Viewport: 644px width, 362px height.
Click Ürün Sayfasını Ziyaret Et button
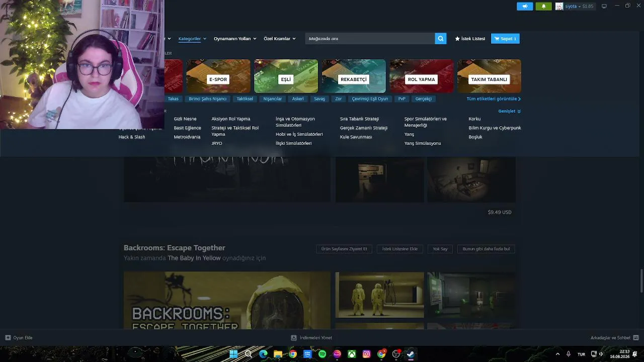click(x=344, y=249)
